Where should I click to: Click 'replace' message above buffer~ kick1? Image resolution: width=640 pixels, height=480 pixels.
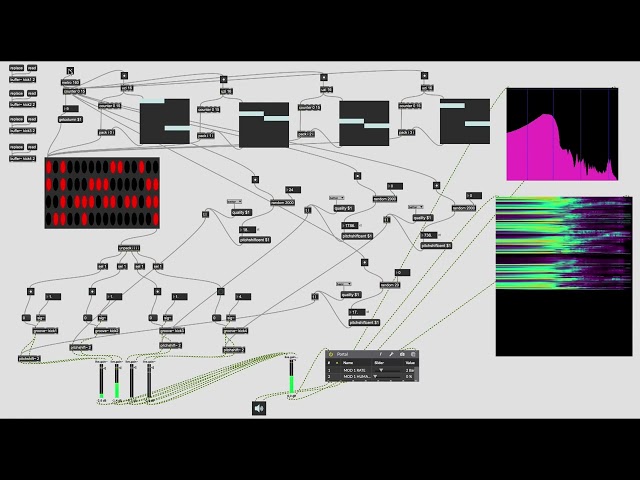click(16, 68)
